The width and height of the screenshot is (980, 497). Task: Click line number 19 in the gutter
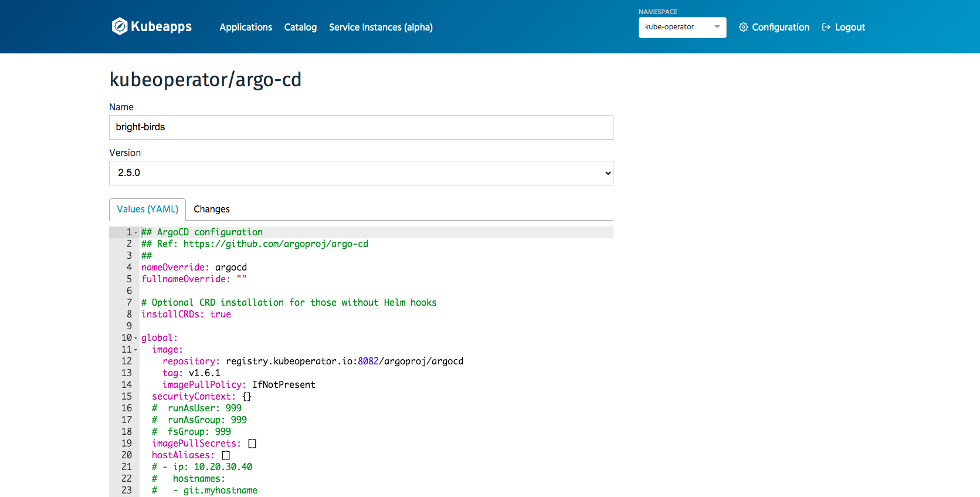click(x=127, y=444)
